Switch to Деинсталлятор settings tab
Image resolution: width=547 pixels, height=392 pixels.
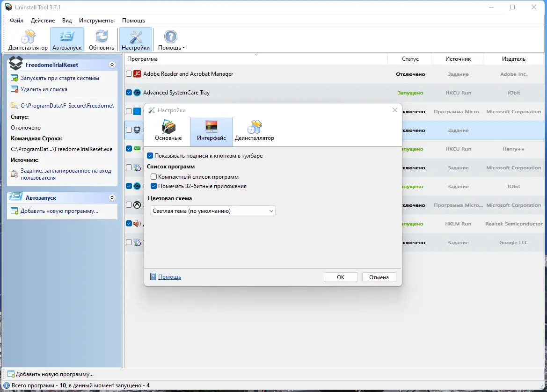(x=254, y=131)
